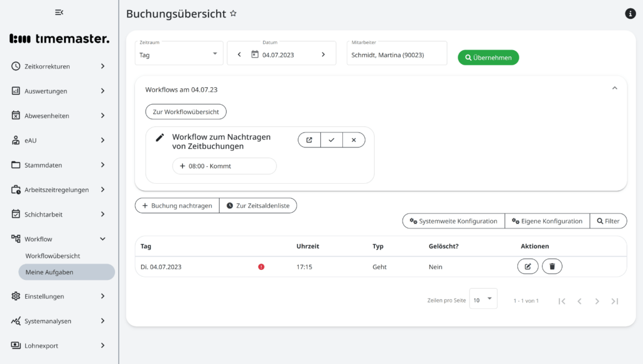Delete the booking using the trash icon
The width and height of the screenshot is (643, 364).
click(552, 266)
